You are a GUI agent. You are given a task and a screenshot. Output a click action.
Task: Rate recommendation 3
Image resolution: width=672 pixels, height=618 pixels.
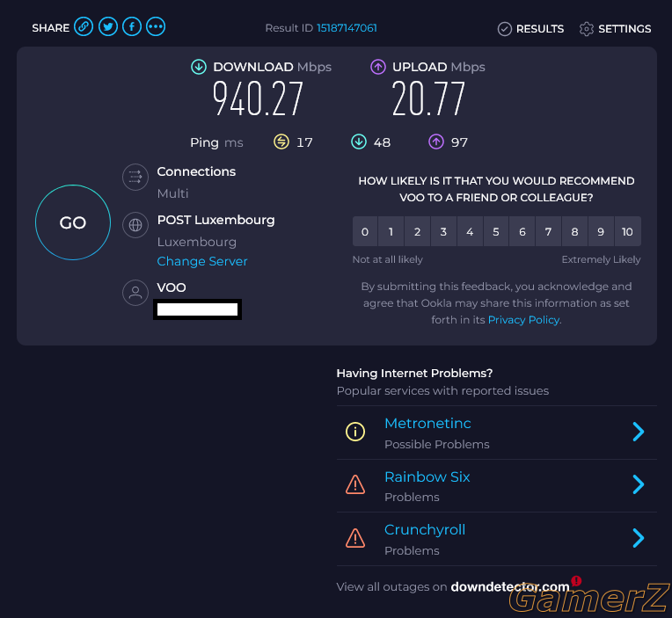pos(443,232)
